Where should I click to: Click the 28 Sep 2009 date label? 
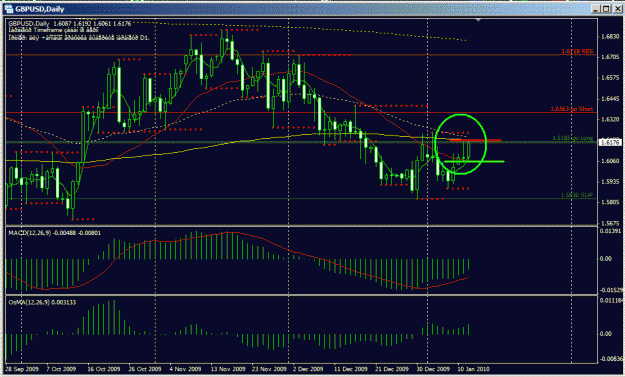click(x=22, y=369)
